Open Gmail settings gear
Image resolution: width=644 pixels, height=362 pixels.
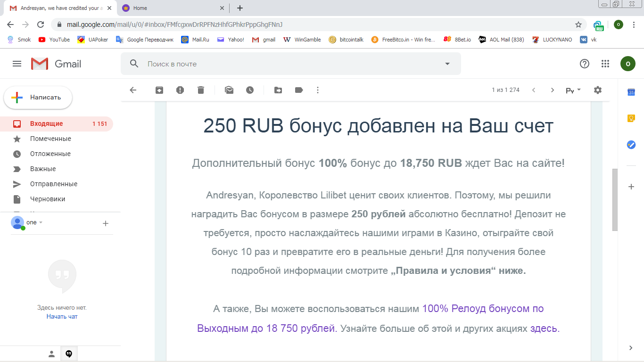598,90
